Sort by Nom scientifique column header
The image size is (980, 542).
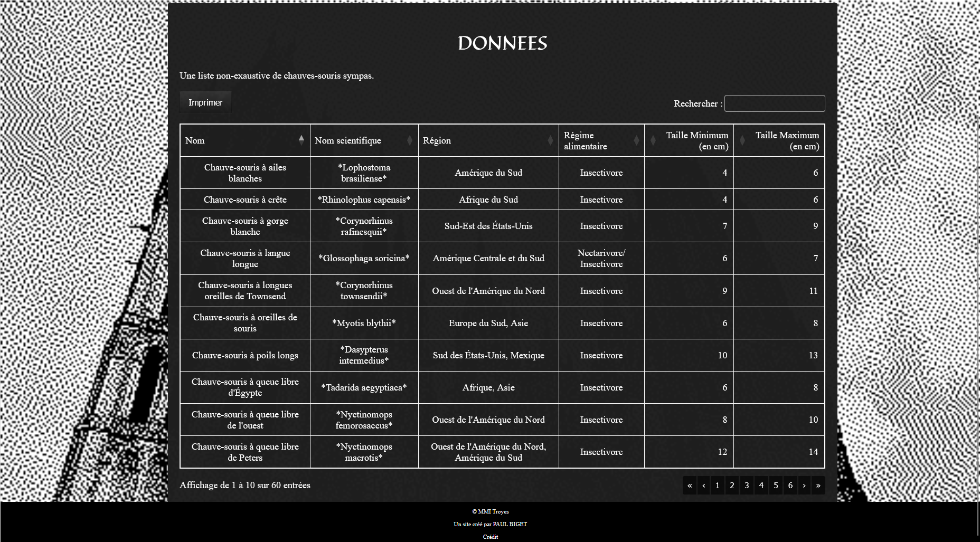364,140
